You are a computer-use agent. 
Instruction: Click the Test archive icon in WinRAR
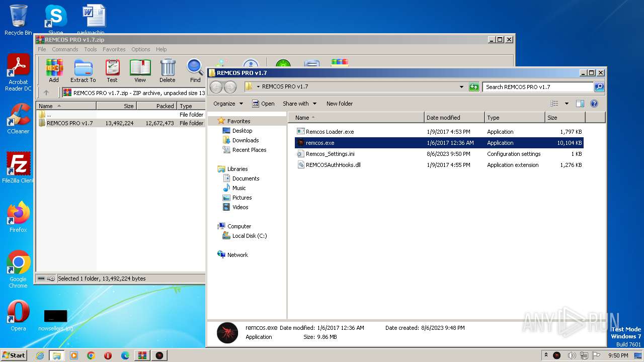pos(112,71)
